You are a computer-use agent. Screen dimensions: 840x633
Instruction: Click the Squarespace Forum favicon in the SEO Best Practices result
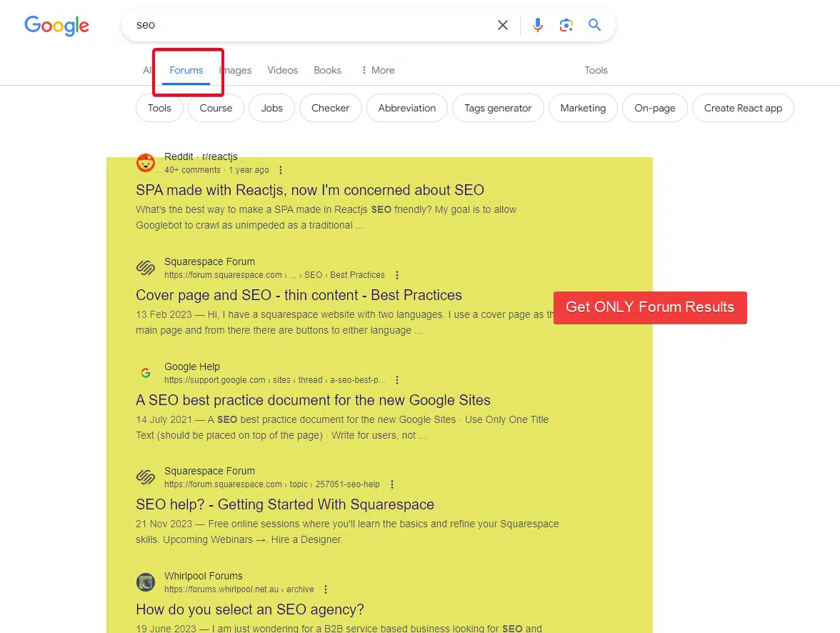(x=146, y=267)
